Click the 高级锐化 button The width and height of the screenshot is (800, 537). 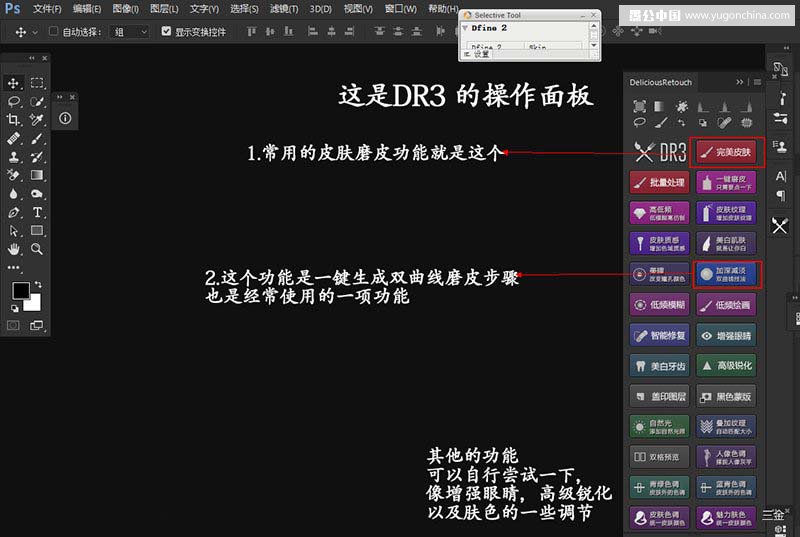pos(727,366)
